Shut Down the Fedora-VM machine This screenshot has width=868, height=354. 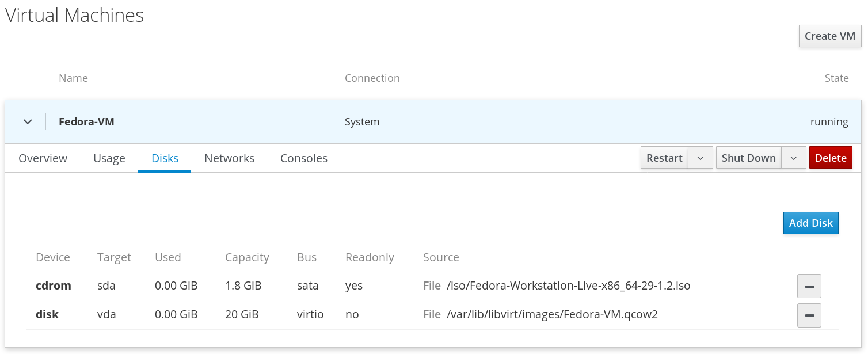pyautogui.click(x=748, y=158)
